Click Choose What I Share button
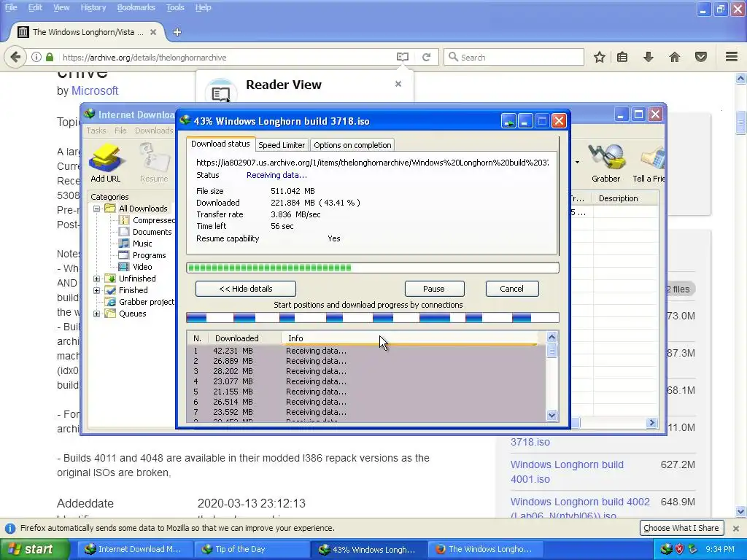 click(x=681, y=528)
